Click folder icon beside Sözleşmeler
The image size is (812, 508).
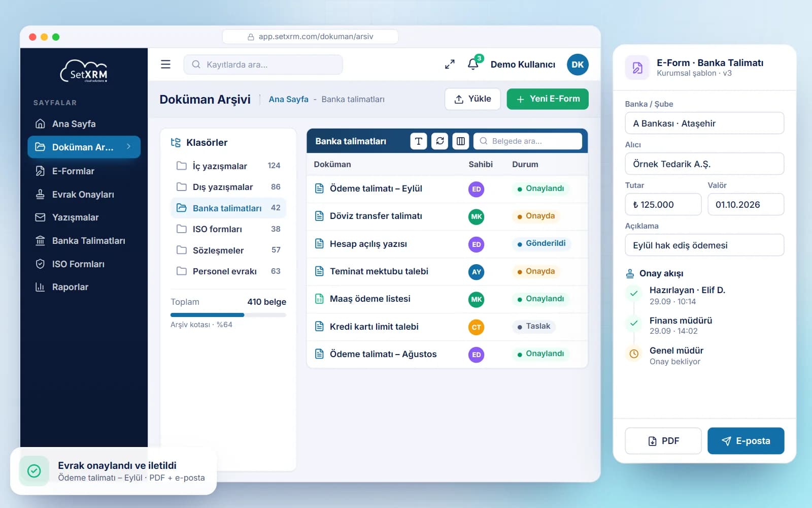click(181, 250)
